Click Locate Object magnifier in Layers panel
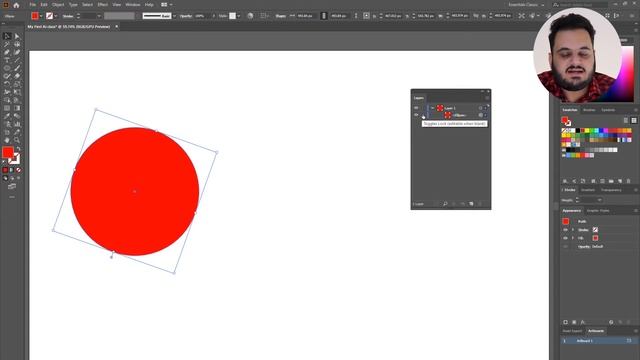The height and width of the screenshot is (360, 640). pos(445,204)
